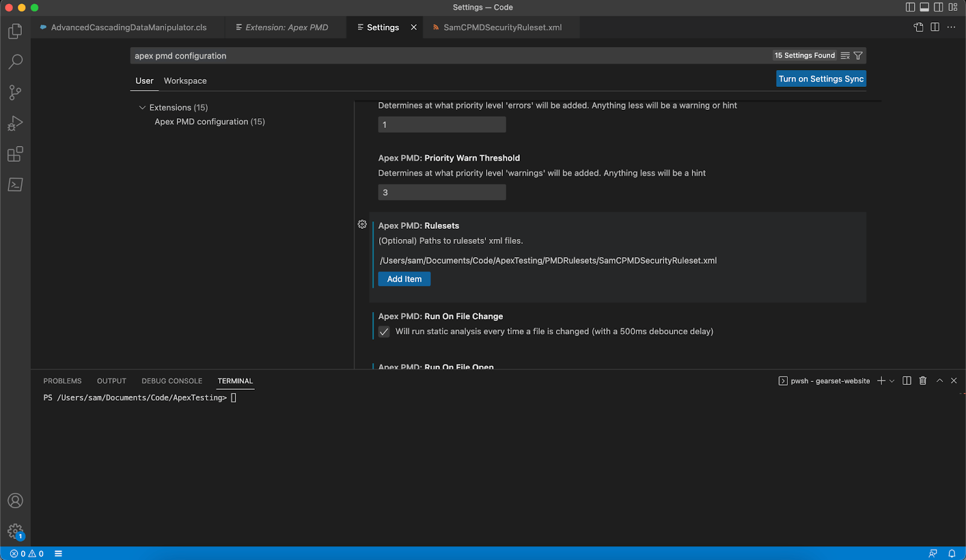Open the Accounts icon in the sidebar
Viewport: 966px width, 560px height.
pyautogui.click(x=15, y=501)
